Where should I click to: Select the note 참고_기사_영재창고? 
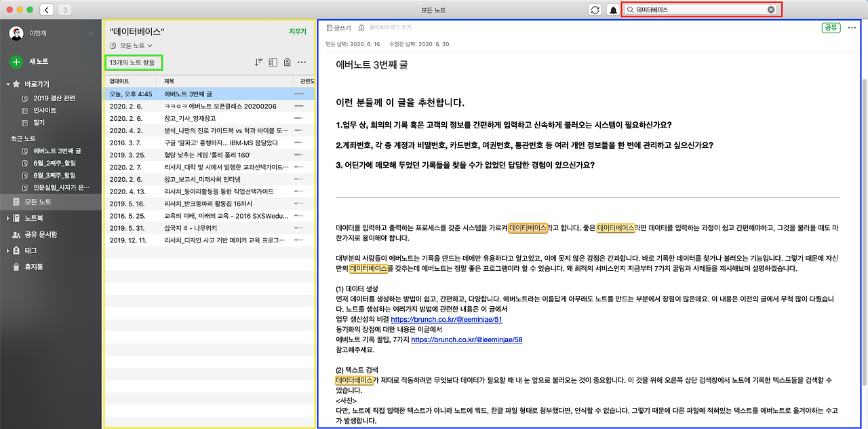tap(209, 118)
